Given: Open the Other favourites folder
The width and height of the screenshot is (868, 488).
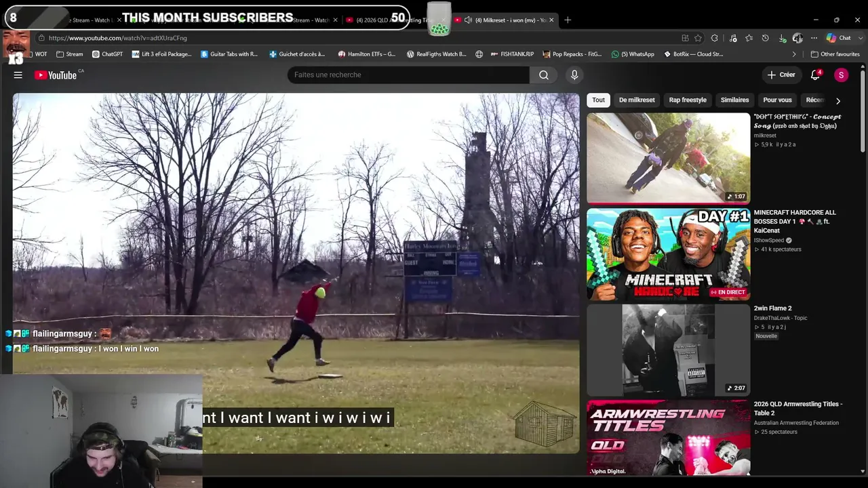Looking at the screenshot, I should (x=835, y=54).
